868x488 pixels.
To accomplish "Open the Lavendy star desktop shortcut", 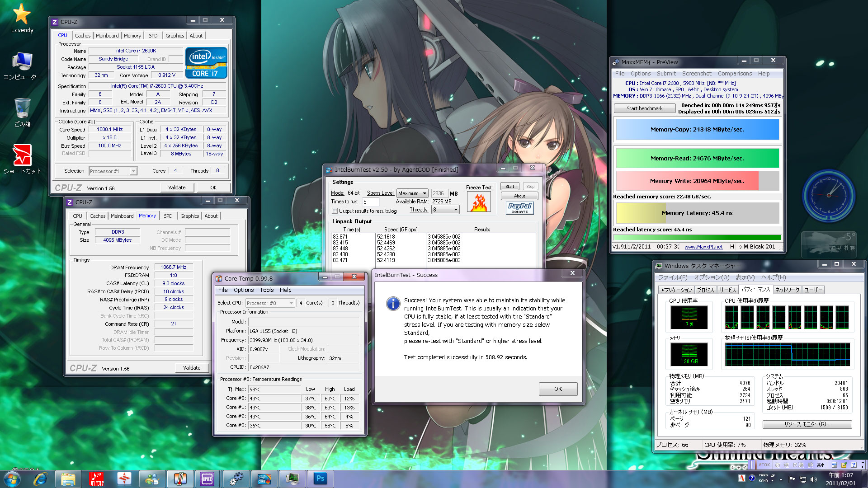I will pos(22,18).
